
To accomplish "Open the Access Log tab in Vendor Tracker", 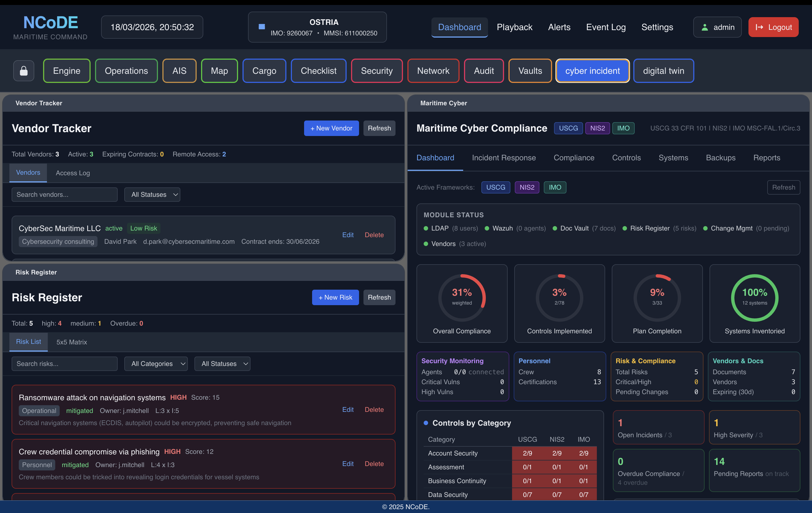I will point(72,173).
